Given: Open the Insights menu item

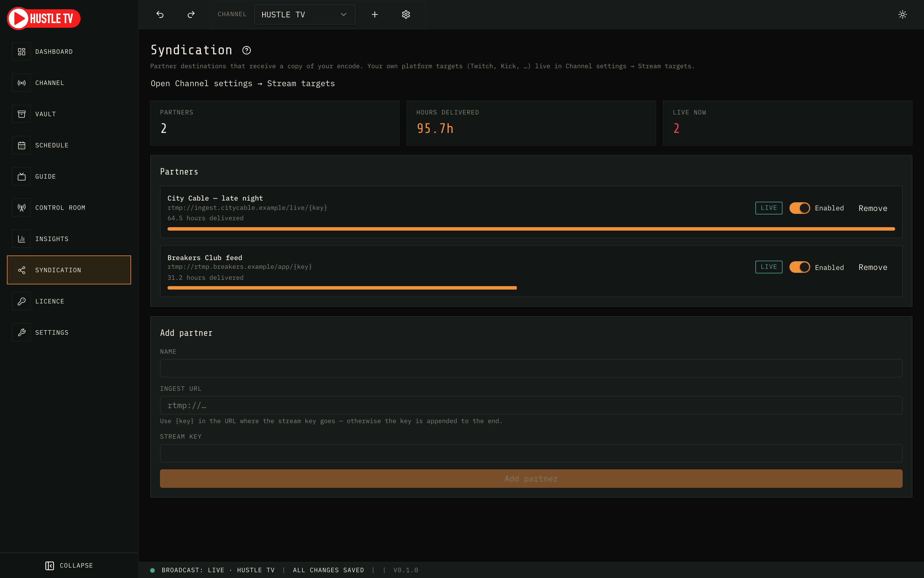Looking at the screenshot, I should [x=69, y=239].
